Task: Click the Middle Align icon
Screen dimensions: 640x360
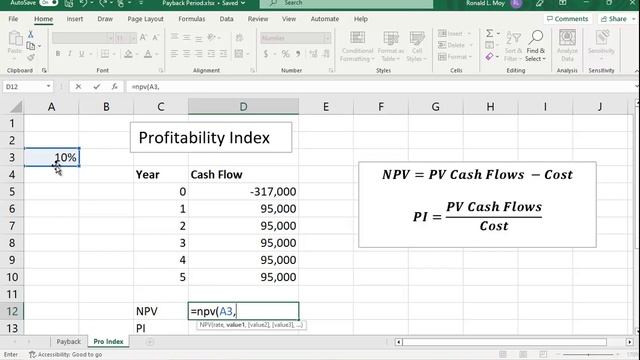Action: [187, 38]
